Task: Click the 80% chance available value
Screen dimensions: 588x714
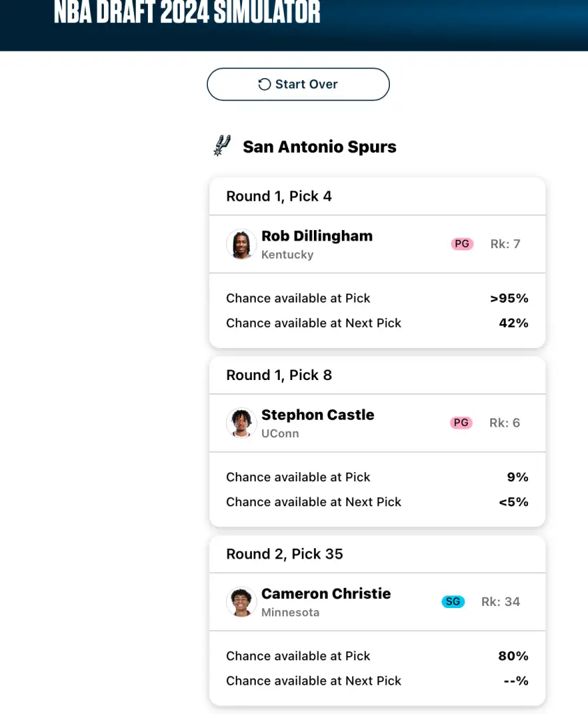Action: [x=513, y=656]
